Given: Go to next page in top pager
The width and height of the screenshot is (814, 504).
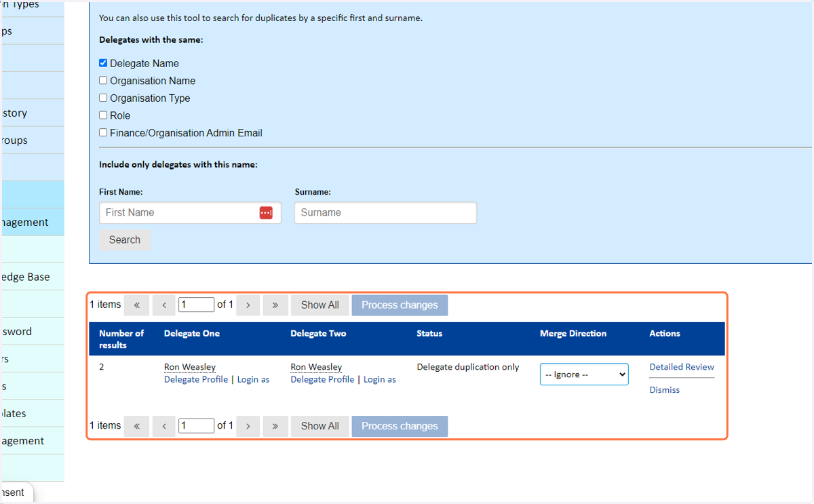Looking at the screenshot, I should pos(248,305).
